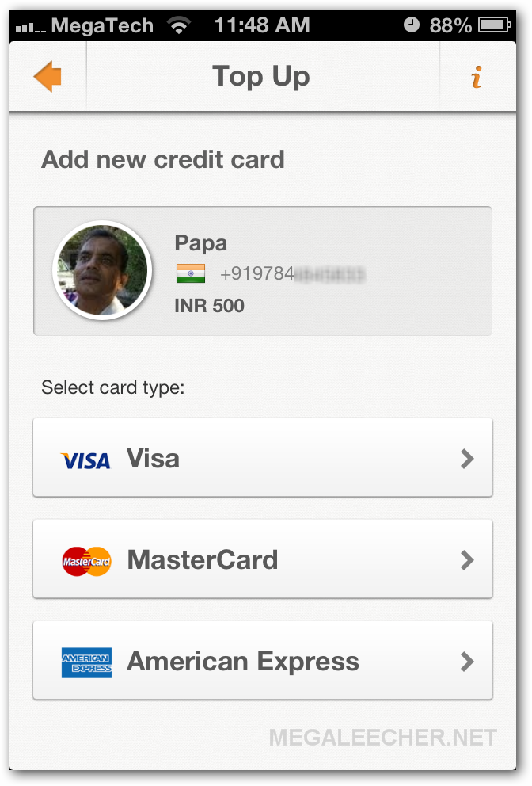Tap the battery indicator icon
532x786 pixels.
(x=495, y=25)
